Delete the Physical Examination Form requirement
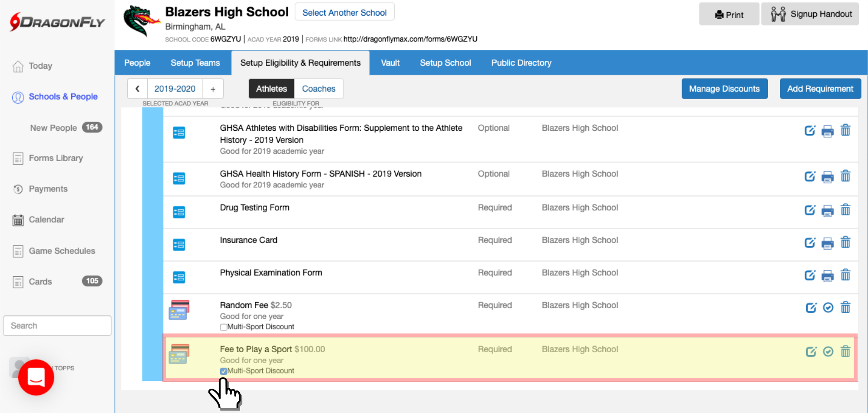The height and width of the screenshot is (413, 868). [845, 275]
